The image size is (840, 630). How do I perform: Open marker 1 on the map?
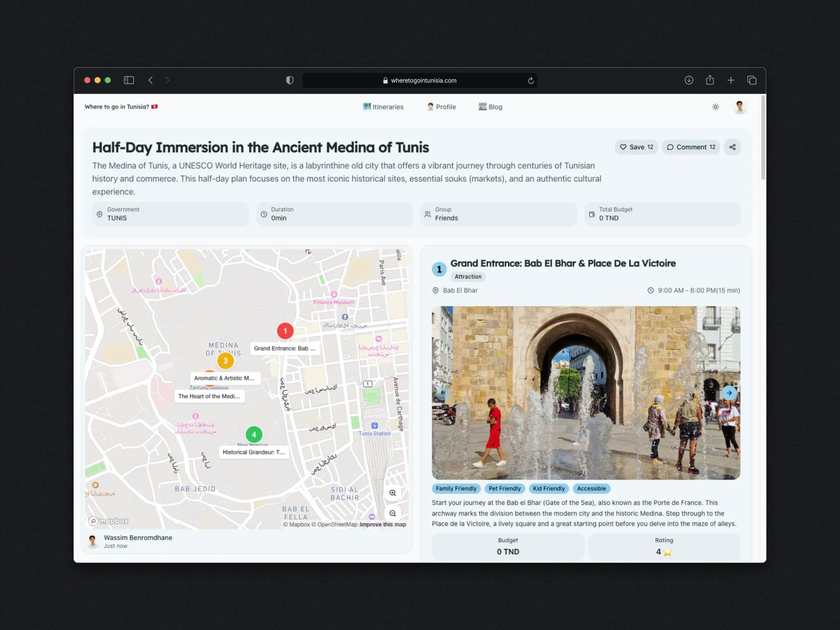(285, 331)
